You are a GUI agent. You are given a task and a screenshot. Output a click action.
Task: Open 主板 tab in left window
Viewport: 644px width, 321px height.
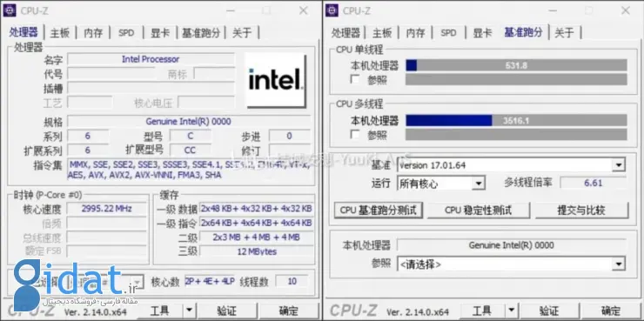pyautogui.click(x=59, y=33)
